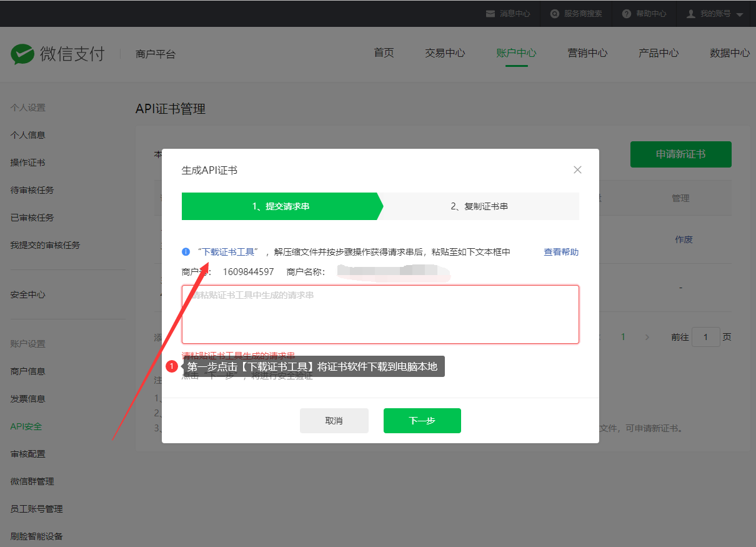Click the 商户平台 label in header
Screen dimensions: 756x547
[x=156, y=54]
